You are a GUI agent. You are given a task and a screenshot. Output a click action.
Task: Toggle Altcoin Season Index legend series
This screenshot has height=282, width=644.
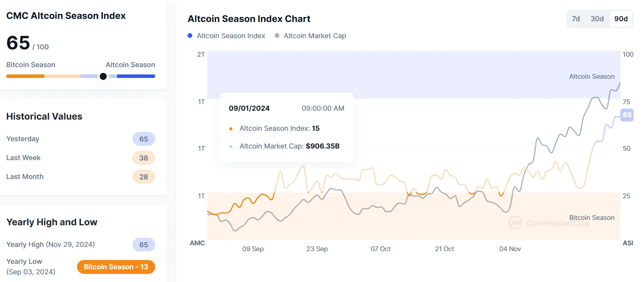(231, 36)
